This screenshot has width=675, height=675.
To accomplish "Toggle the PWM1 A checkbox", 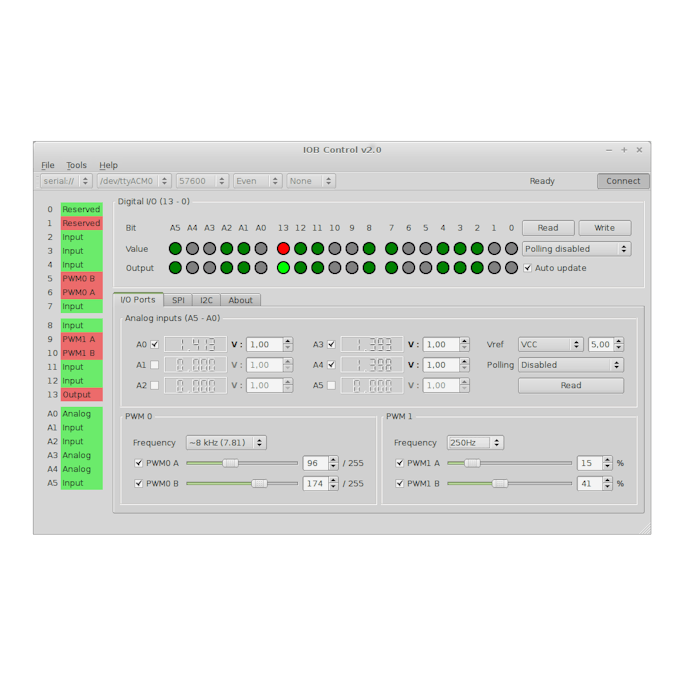I will (x=399, y=463).
